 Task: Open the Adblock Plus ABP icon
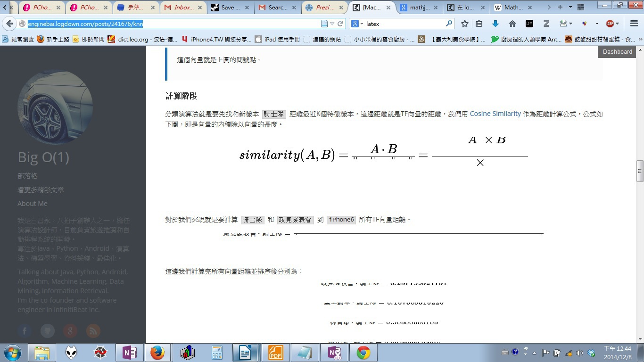610,24
